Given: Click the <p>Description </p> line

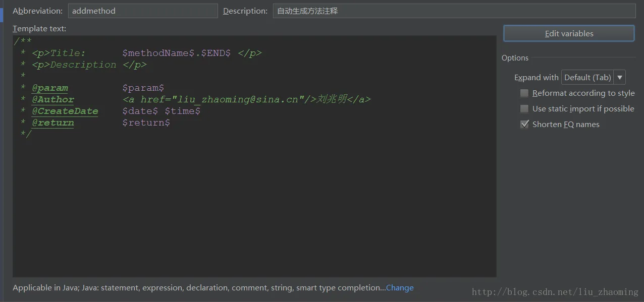Looking at the screenshot, I should click(x=89, y=65).
